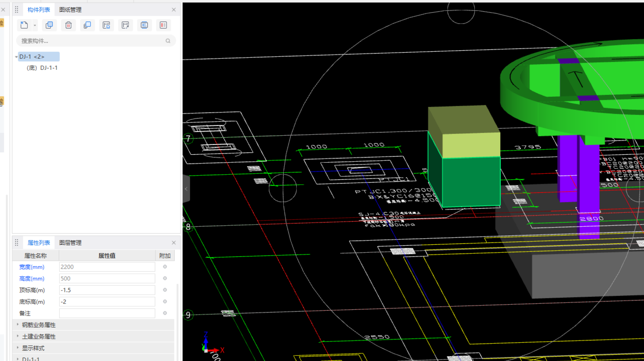Click the 高度(mm) property link
The image size is (644, 361).
coord(32,279)
